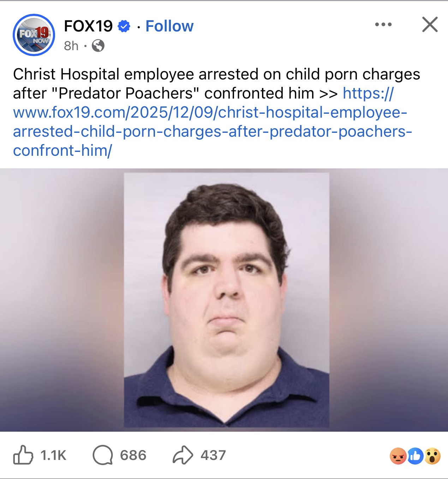Image resolution: width=448 pixels, height=479 pixels.
Task: Open the mugshot photo in the post
Action: click(226, 300)
